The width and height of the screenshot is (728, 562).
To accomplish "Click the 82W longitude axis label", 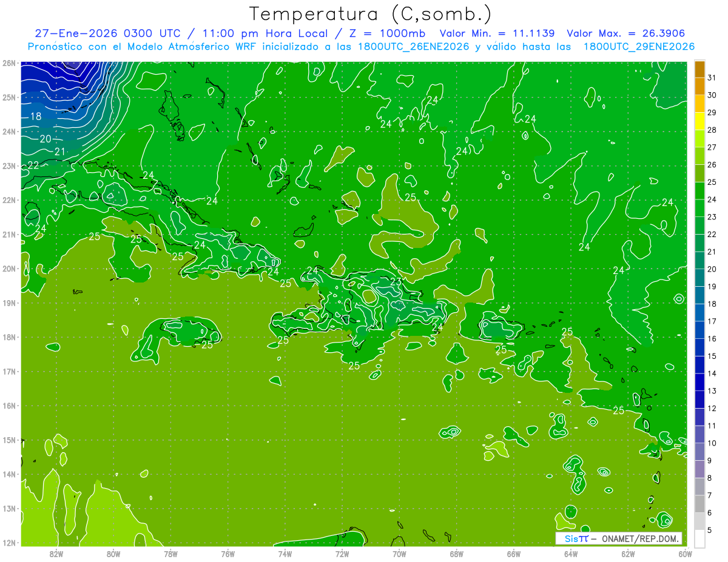I will point(56,554).
